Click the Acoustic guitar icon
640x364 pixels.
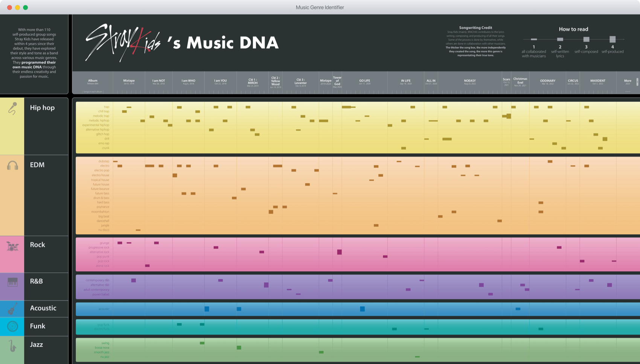pos(12,309)
